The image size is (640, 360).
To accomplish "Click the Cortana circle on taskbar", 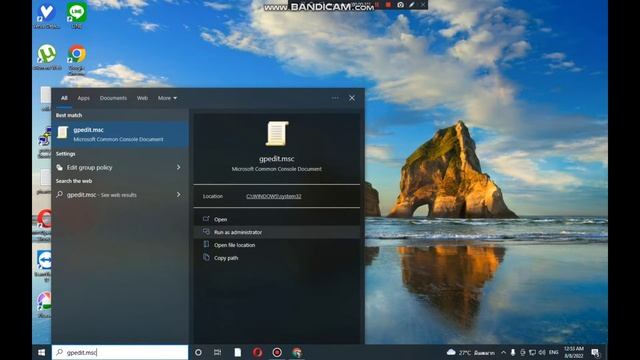I will coord(198,352).
